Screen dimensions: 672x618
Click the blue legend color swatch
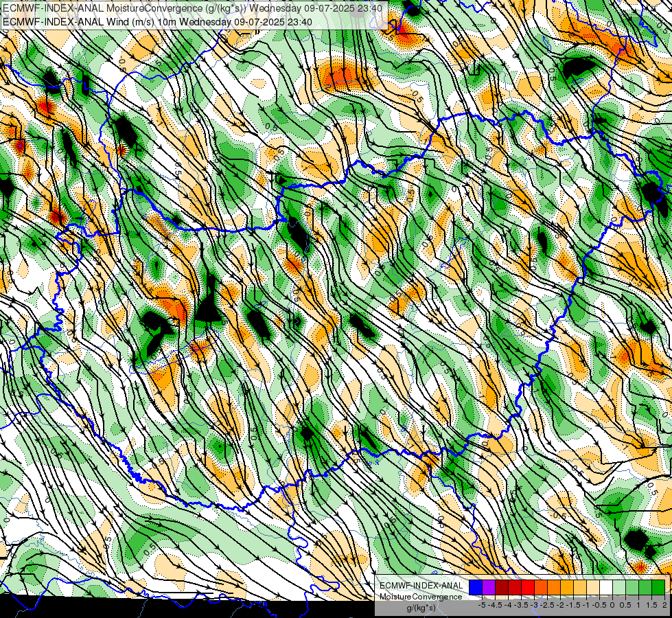point(476,587)
